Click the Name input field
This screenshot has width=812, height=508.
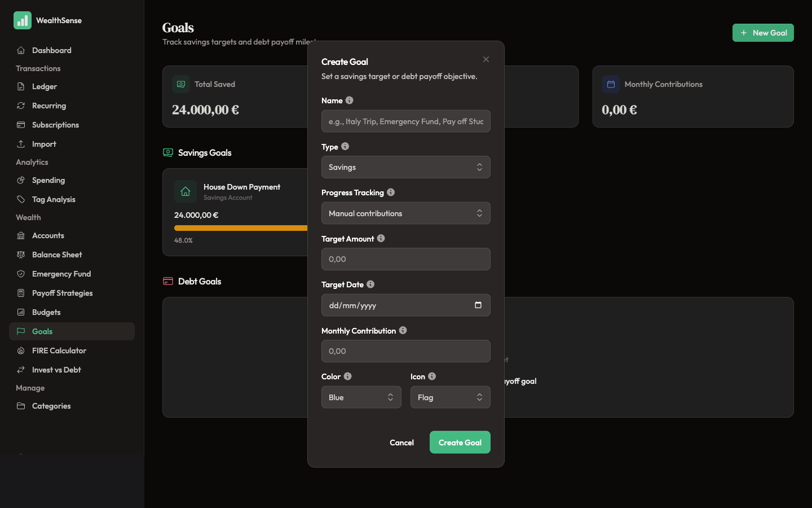coord(406,121)
